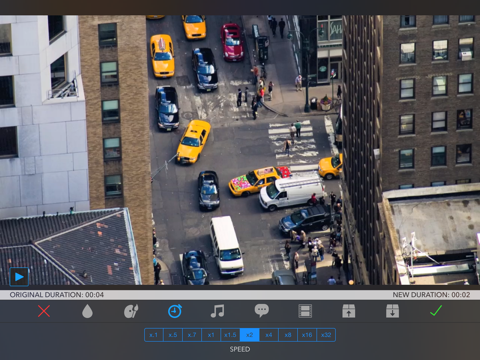Screen dimensions: 480x360
Task: Click the SPEED label below the selector
Action: click(240, 349)
